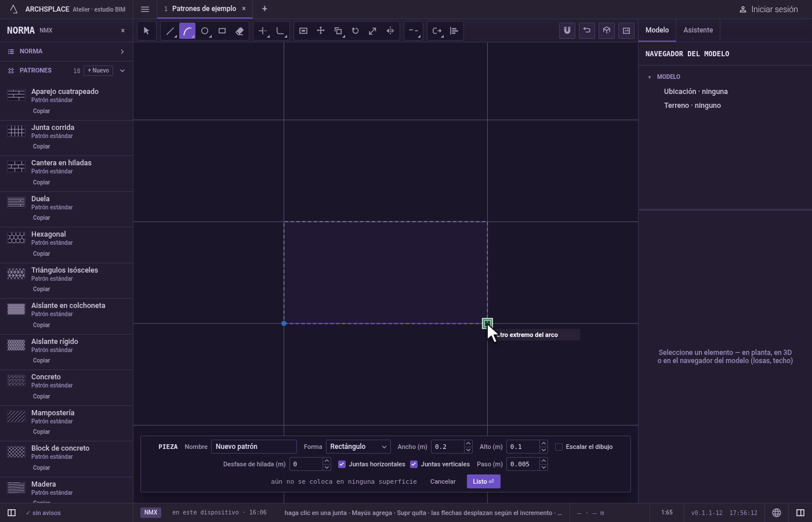Choose the Rotate tool
Viewport: 812px width, 522px height.
(x=356, y=31)
